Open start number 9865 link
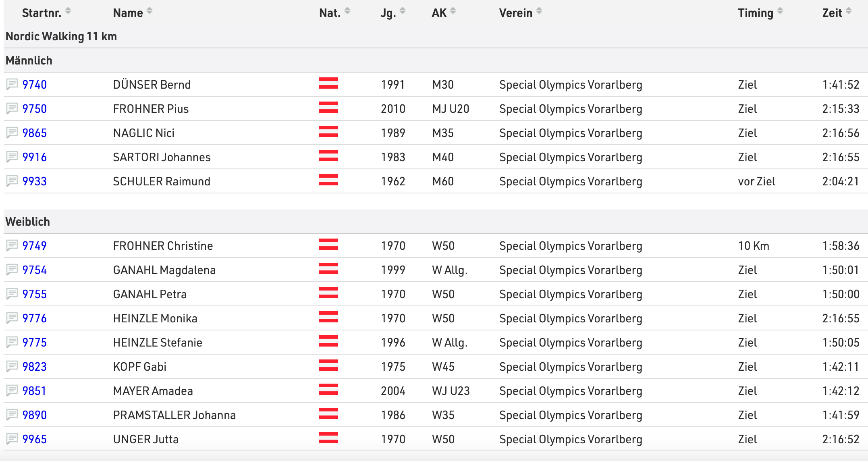868x461 pixels. (35, 133)
